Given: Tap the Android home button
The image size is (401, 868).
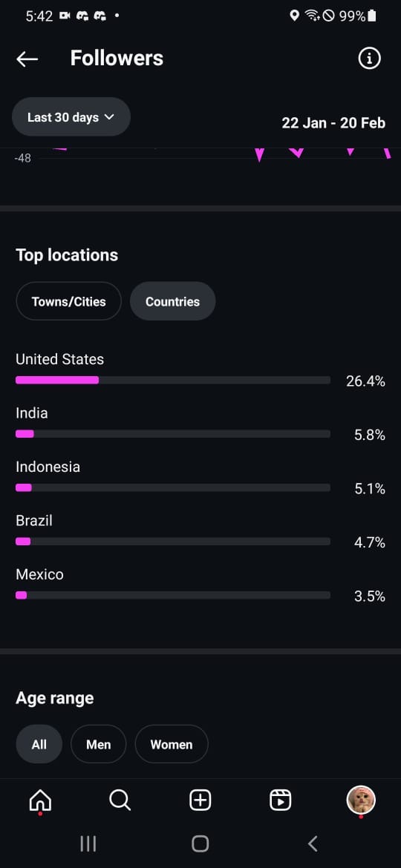Looking at the screenshot, I should coord(200,844).
